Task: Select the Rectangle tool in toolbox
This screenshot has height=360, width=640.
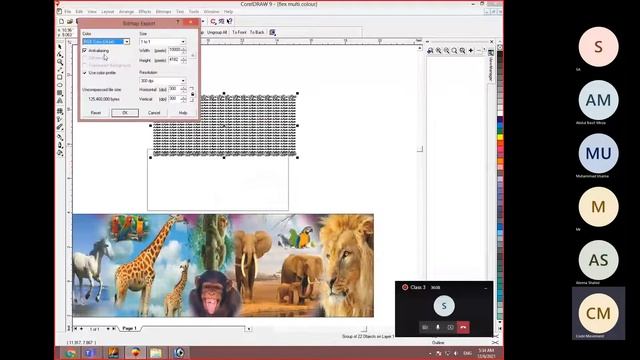Action: [x=60, y=78]
